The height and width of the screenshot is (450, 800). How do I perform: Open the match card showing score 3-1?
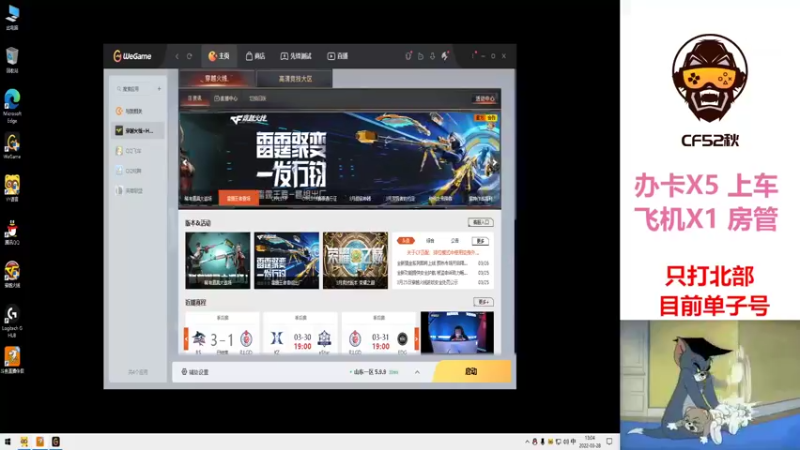click(x=222, y=333)
